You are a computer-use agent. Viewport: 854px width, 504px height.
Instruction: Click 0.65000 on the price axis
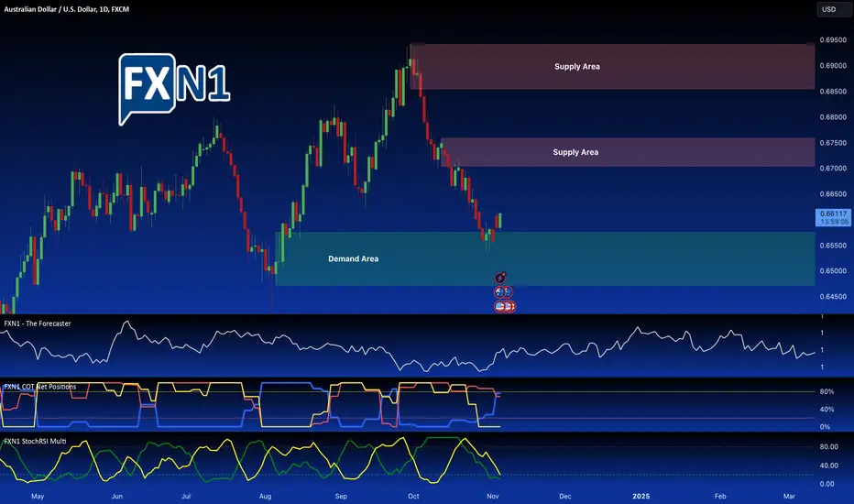click(833, 271)
